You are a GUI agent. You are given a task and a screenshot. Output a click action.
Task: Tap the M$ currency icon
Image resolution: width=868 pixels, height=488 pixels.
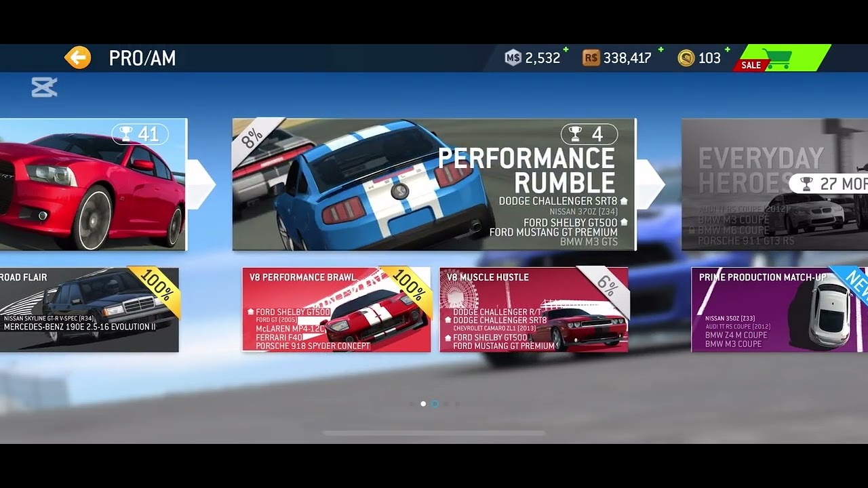(x=513, y=58)
